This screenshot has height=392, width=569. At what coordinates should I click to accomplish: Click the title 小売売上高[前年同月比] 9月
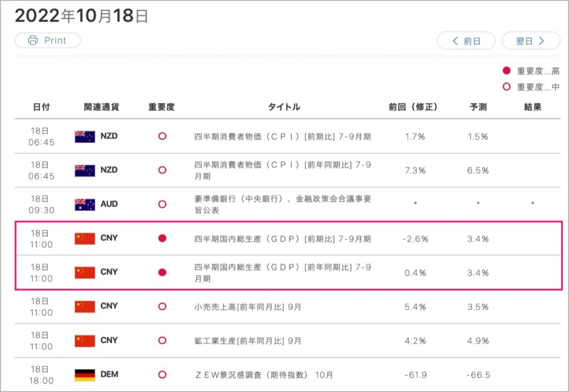[x=248, y=307]
